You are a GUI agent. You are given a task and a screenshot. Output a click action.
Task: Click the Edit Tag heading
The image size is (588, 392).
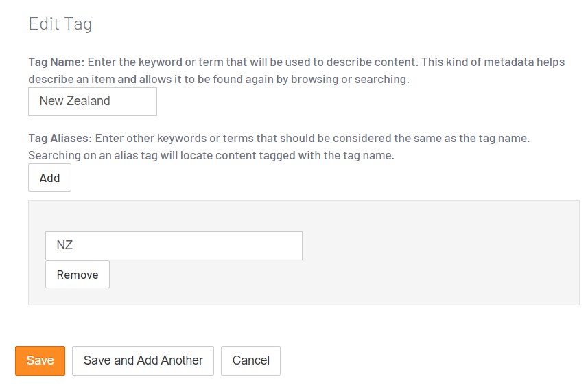pos(60,24)
